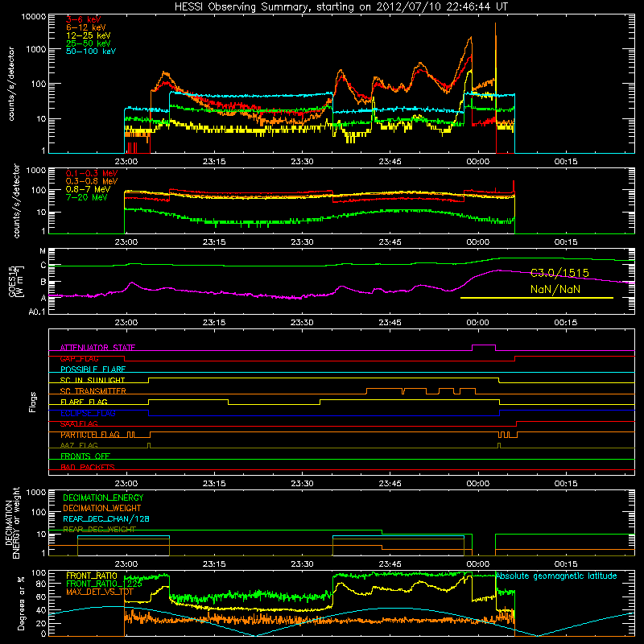This screenshot has height=644, width=644.
Task: Select the red BAD_PACKETS label
Action: pyautogui.click(x=88, y=468)
